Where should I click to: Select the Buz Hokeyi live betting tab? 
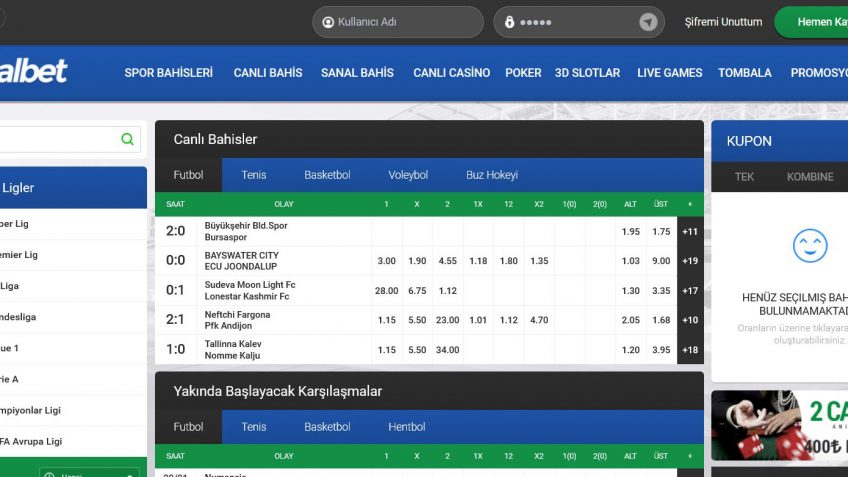pos(492,175)
